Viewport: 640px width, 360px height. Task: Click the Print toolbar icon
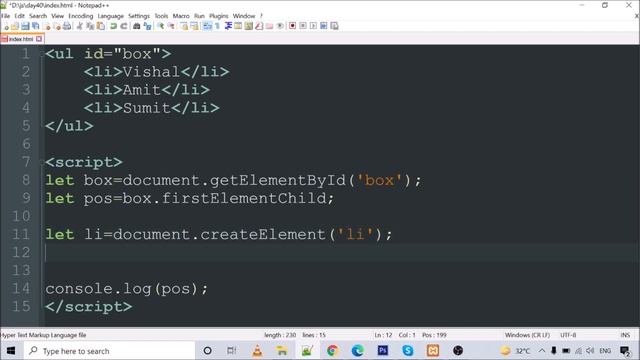[67, 26]
